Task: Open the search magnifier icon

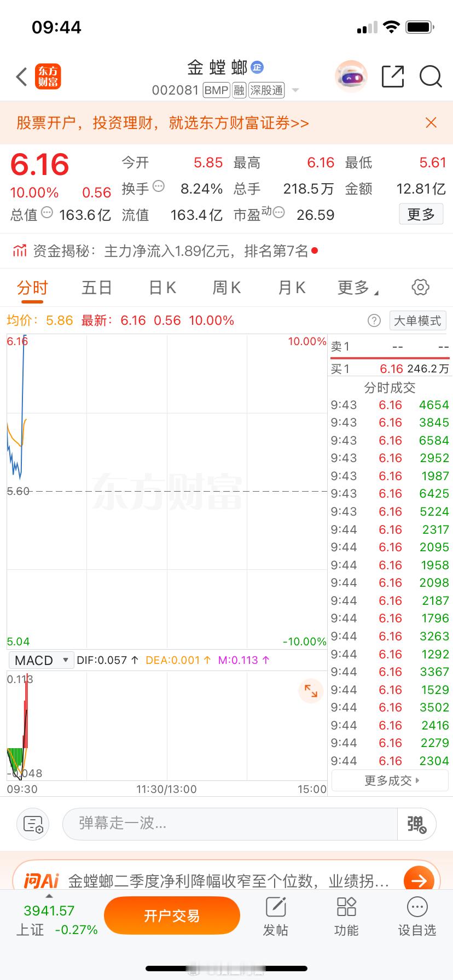Action: 431,77
